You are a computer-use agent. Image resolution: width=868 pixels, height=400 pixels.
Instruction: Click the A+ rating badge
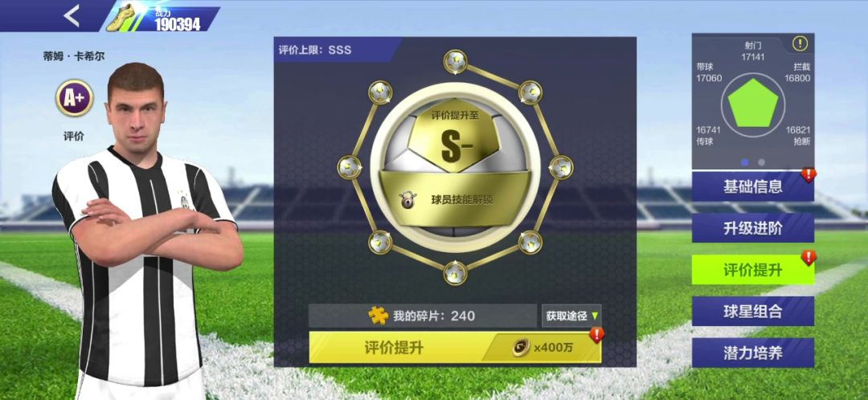pyautogui.click(x=74, y=98)
